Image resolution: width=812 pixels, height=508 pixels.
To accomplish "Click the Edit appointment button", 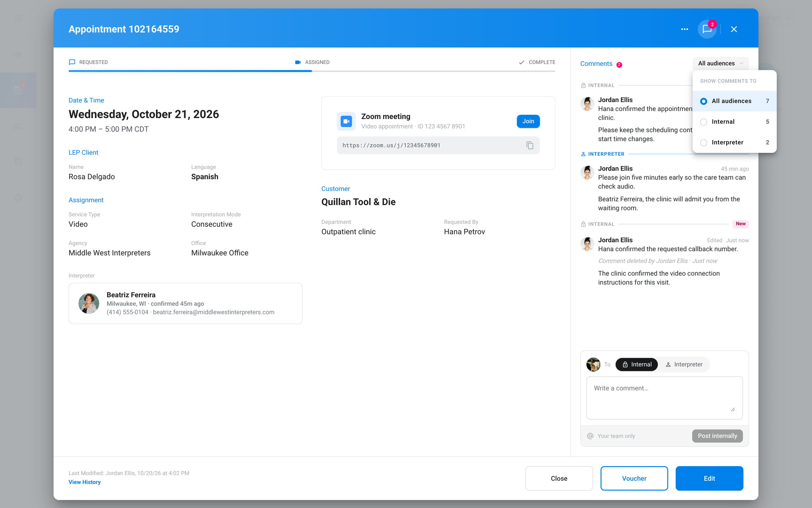I will 709,478.
